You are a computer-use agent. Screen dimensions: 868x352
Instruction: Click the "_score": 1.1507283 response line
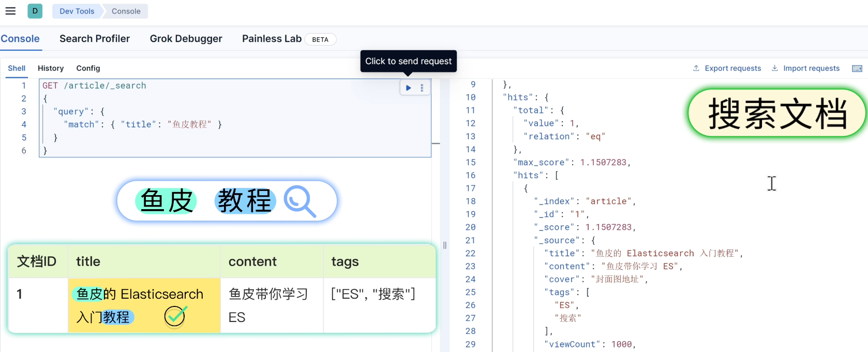585,227
